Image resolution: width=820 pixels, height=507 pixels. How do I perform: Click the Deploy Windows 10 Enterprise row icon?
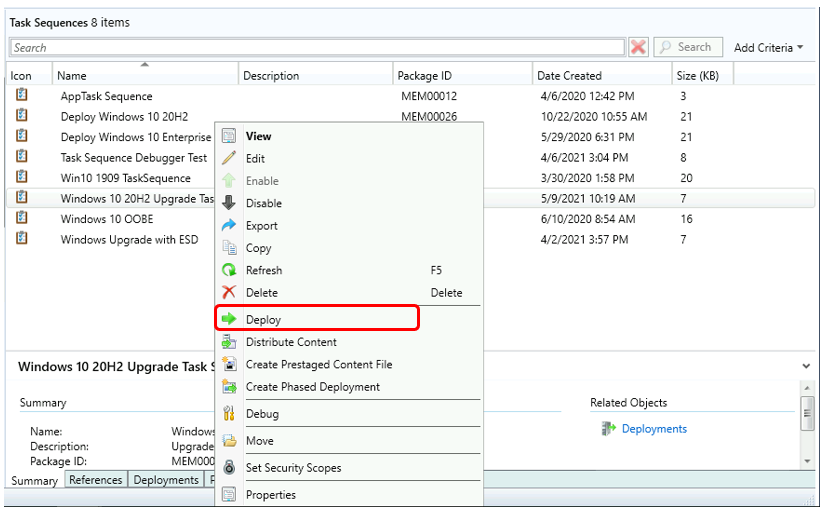pos(21,136)
